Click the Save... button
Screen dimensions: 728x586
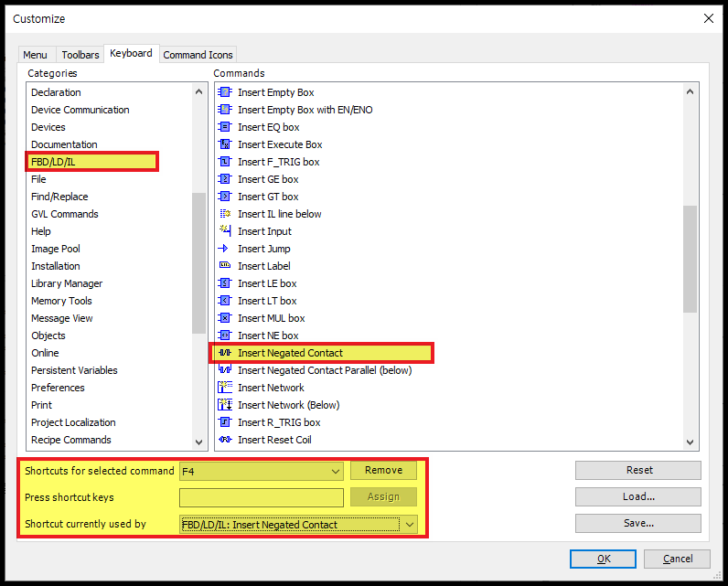[638, 523]
